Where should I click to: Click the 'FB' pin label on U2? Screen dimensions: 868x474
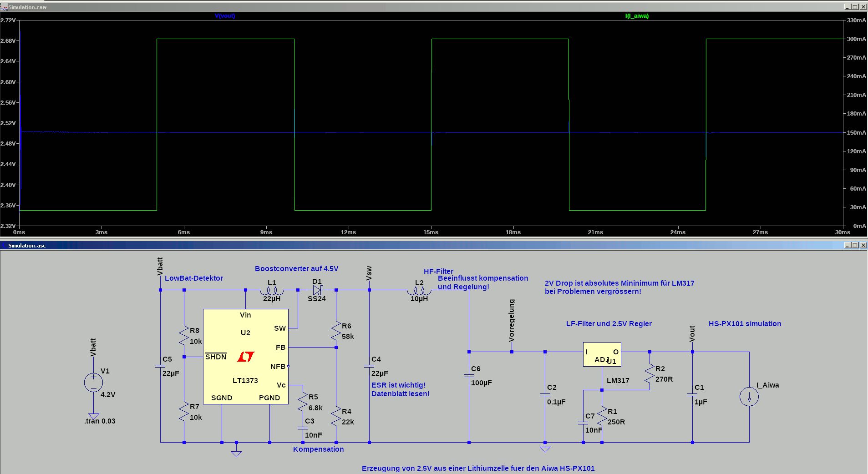(280, 348)
